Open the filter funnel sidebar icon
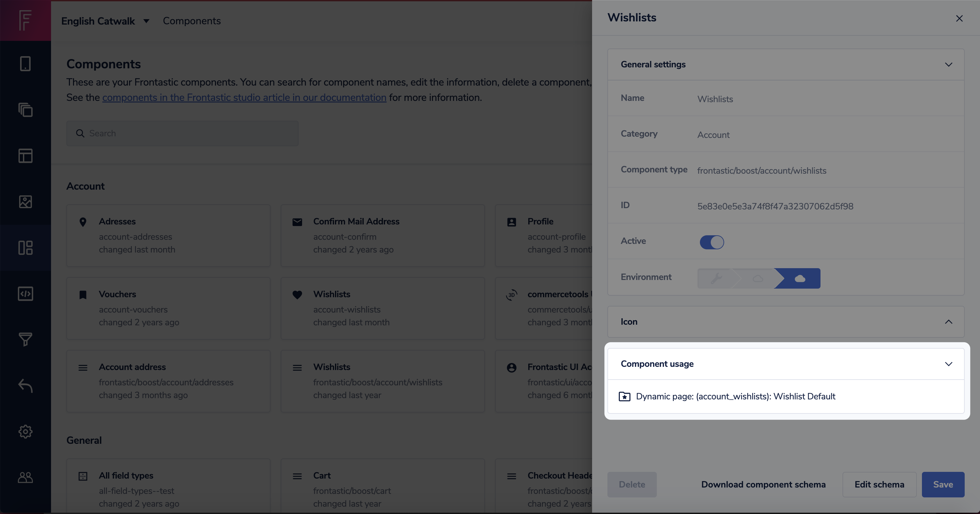Screen dimensions: 980x514 coord(25,339)
